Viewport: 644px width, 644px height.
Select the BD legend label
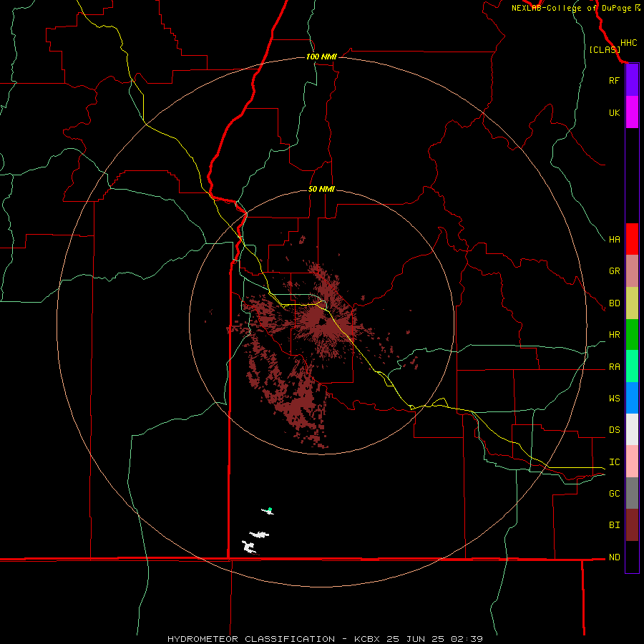(x=614, y=303)
